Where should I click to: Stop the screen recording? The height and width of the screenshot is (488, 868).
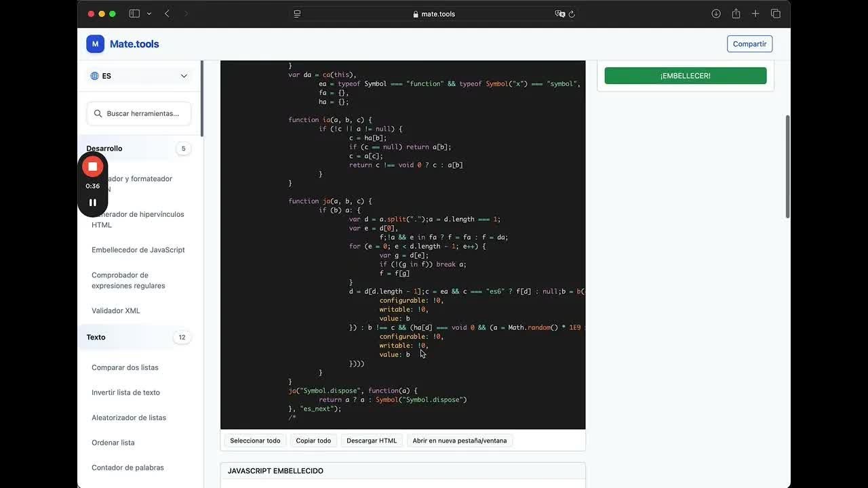coord(92,166)
